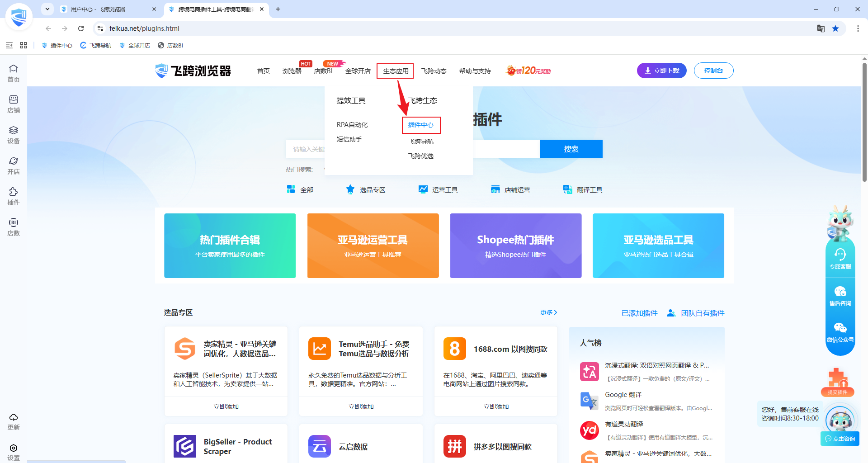Click the 点击咨询 chat button
Image resolution: width=868 pixels, height=463 pixels.
point(840,439)
